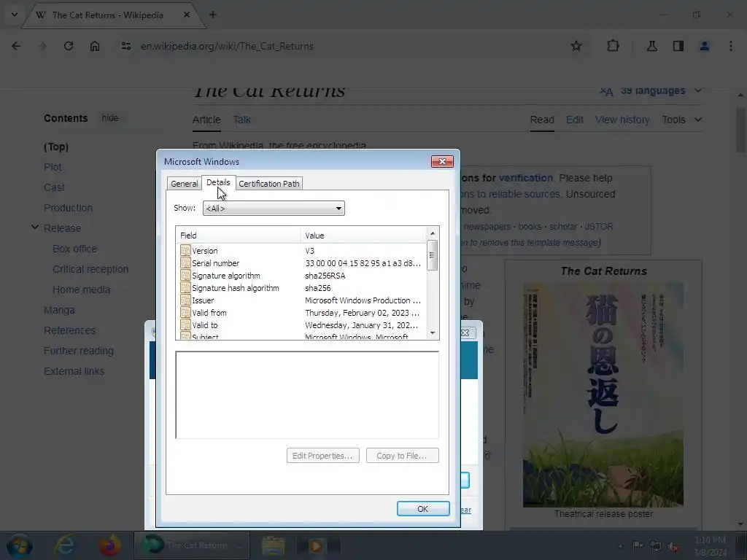Open File Explorer from taskbar

click(273, 545)
